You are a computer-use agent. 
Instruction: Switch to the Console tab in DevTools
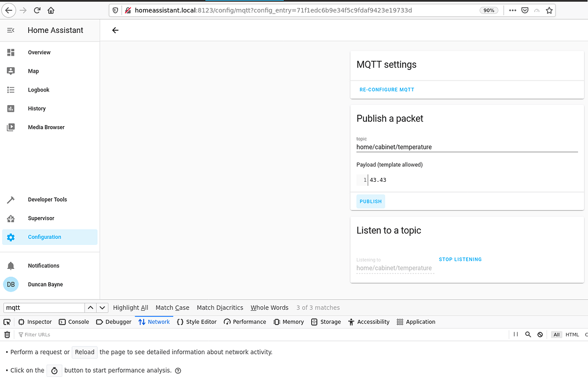coord(74,321)
